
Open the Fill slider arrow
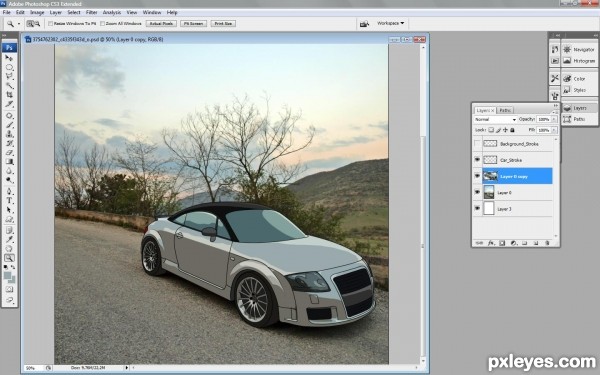pyautogui.click(x=554, y=130)
